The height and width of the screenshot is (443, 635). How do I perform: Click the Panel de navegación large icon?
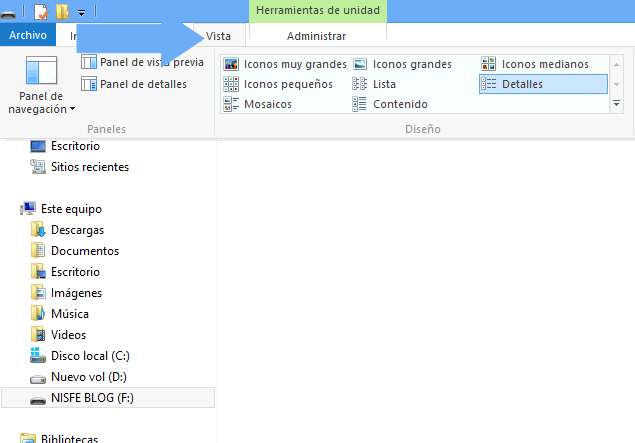(41, 70)
